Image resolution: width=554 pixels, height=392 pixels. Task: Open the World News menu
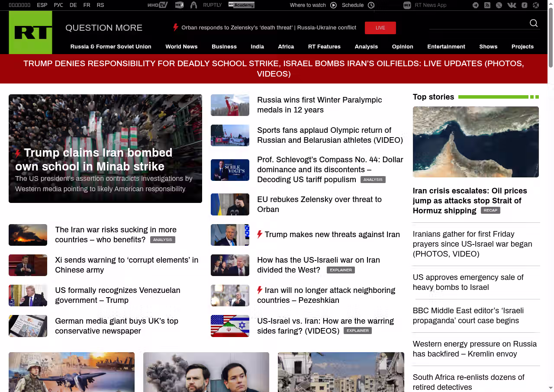181,47
